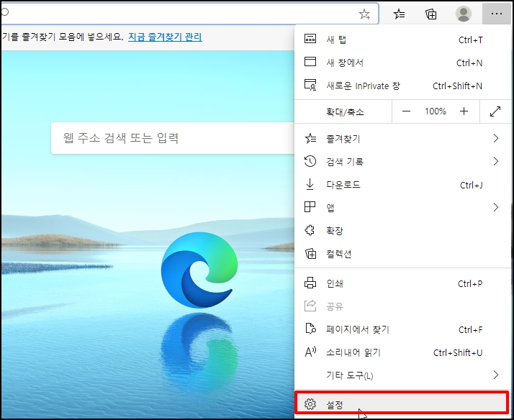Choose 새로운 InPrivate 창 from menu

(x=402, y=86)
